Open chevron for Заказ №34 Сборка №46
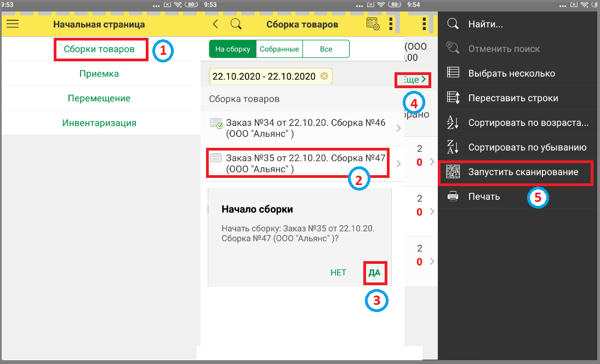The width and height of the screenshot is (600, 364). [398, 128]
